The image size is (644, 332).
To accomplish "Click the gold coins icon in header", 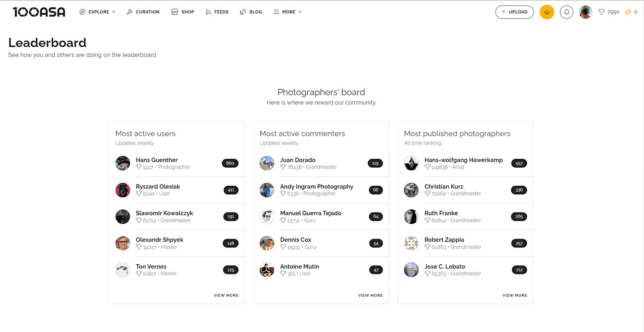I will tap(628, 12).
